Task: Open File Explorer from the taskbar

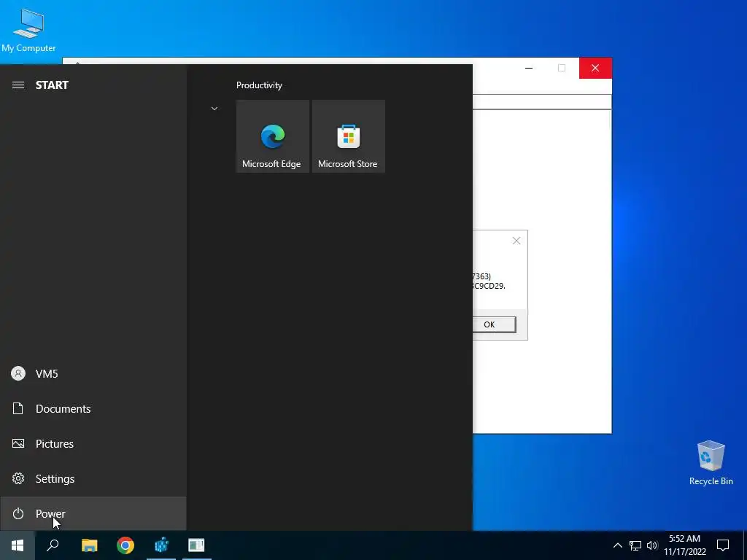Action: click(x=89, y=545)
